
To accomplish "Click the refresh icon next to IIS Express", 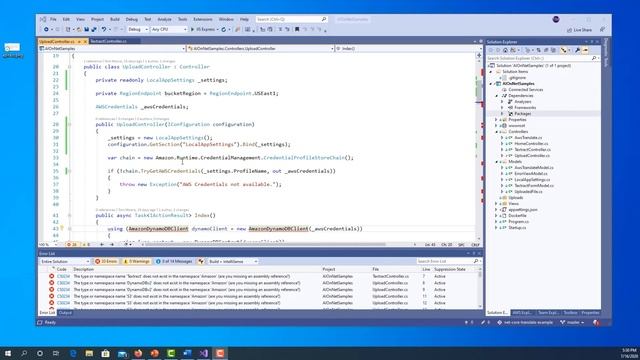I will click(x=223, y=29).
